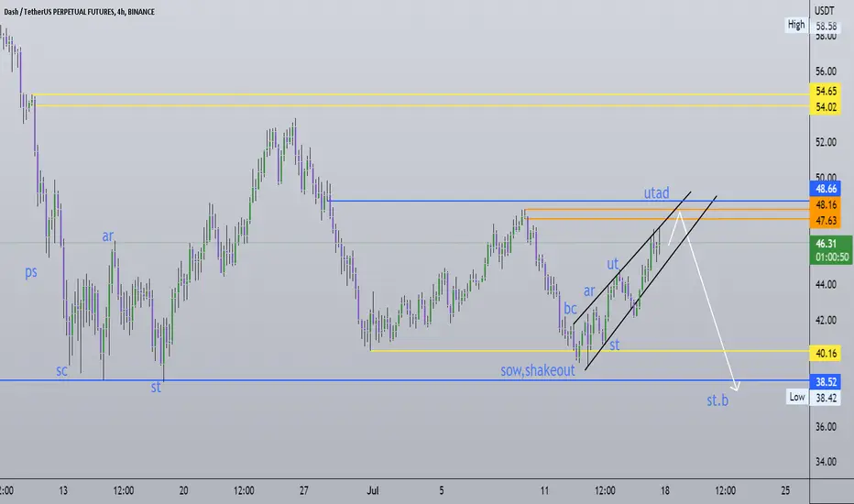The height and width of the screenshot is (504, 854).
Task: Click the 36.00 price axis tick
Action: 826,427
